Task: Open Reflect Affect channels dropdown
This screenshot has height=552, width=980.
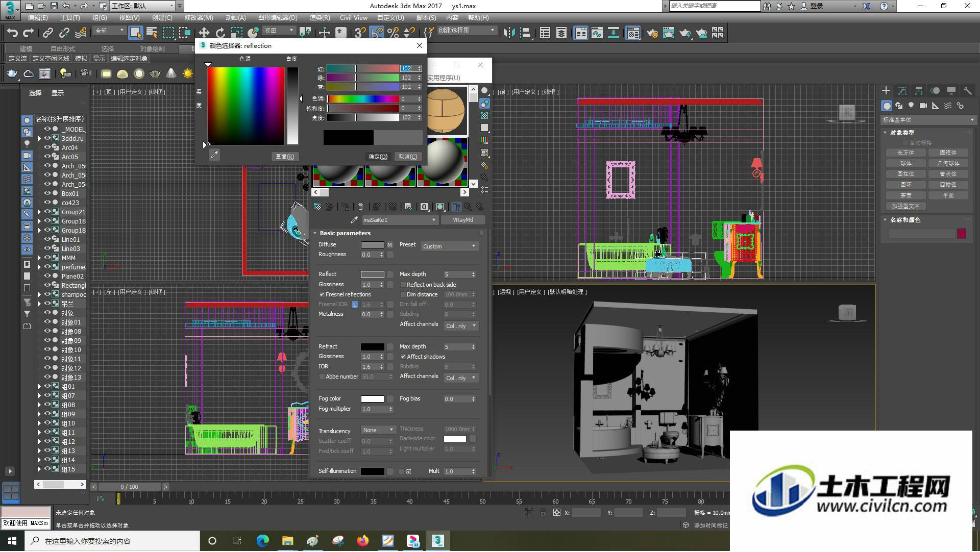Action: coord(461,326)
